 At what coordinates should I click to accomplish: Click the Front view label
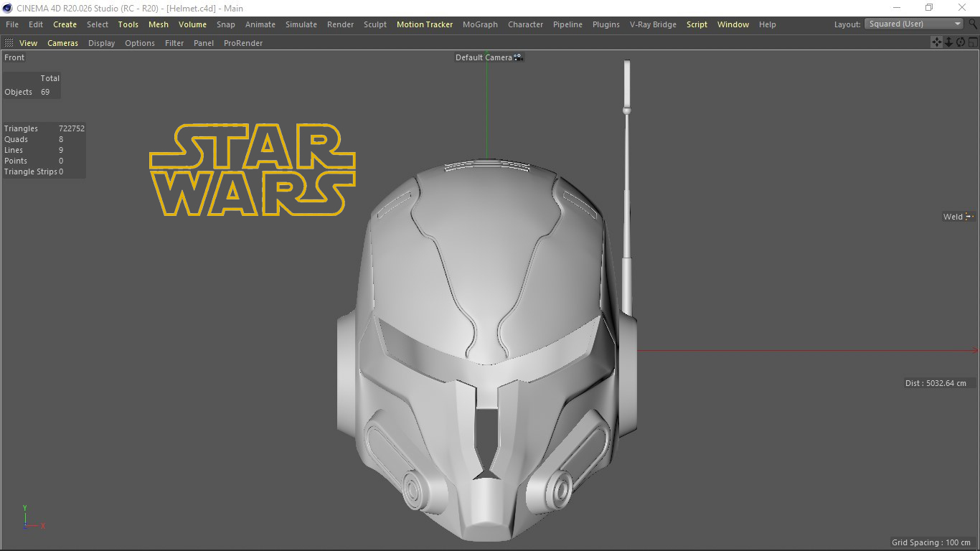coord(14,57)
